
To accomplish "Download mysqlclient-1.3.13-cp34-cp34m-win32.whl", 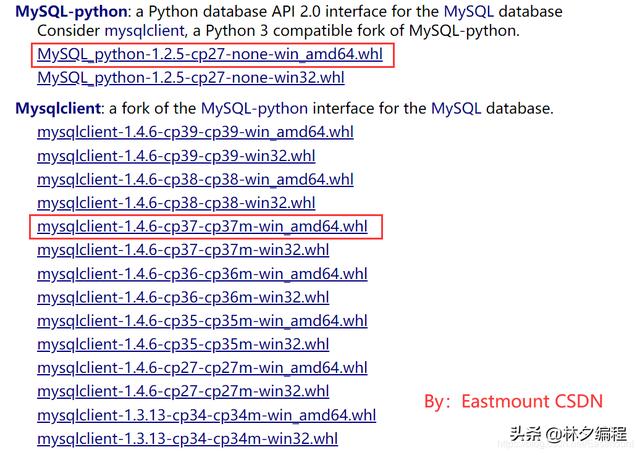I will 187,439.
